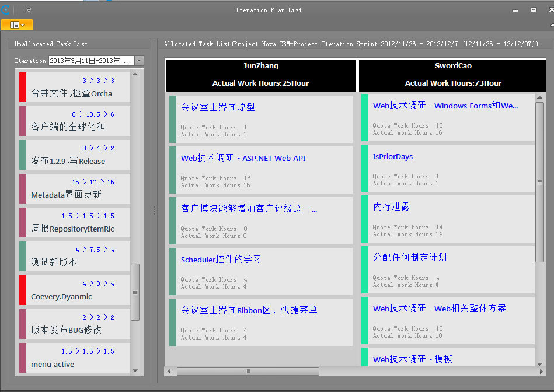Open the 内存泄露 task link

[391, 207]
